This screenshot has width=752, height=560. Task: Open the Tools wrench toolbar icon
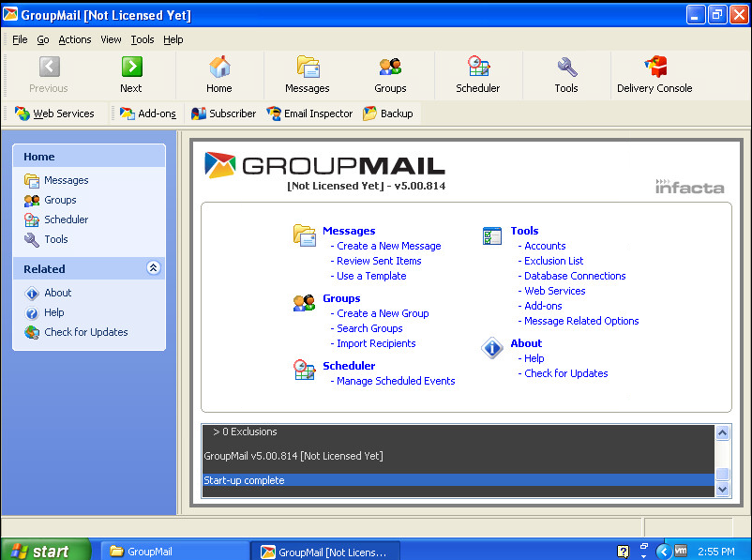click(x=566, y=68)
